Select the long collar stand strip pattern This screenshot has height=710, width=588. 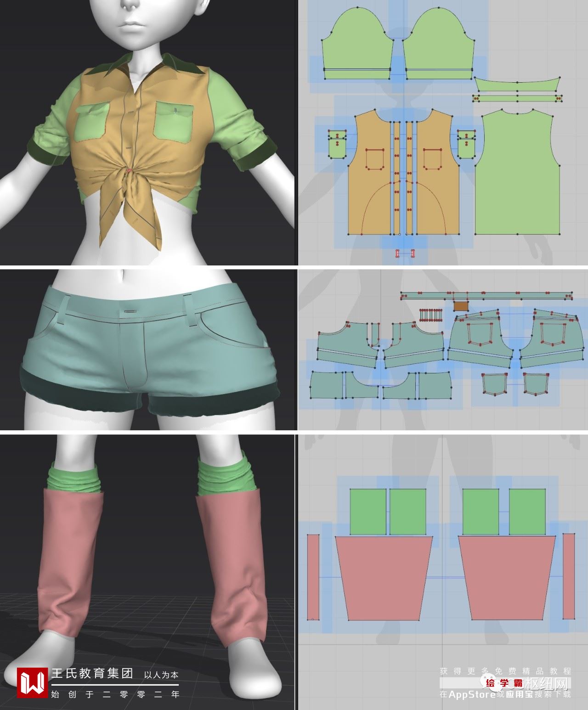coord(517,98)
